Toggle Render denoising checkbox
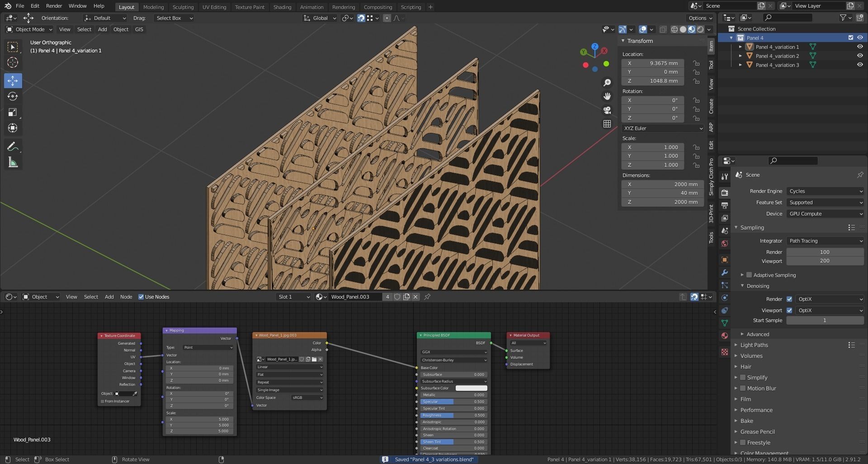The image size is (868, 464). coord(789,299)
